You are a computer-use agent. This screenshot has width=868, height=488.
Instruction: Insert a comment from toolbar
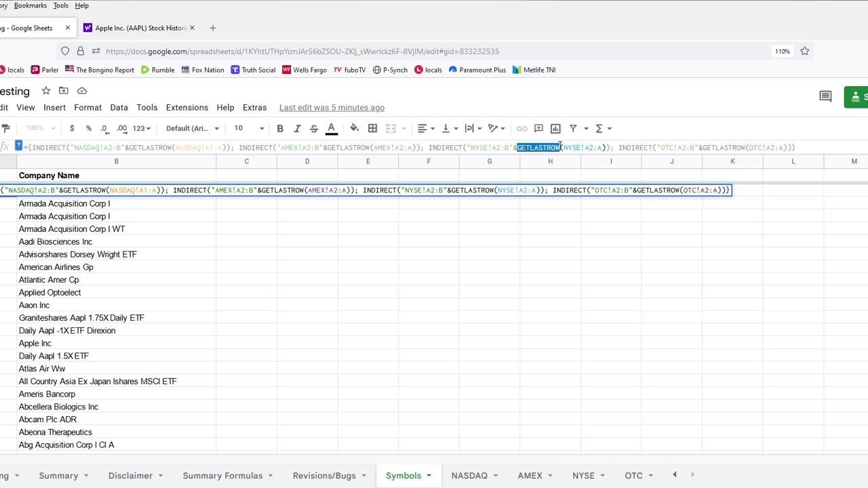click(538, 128)
